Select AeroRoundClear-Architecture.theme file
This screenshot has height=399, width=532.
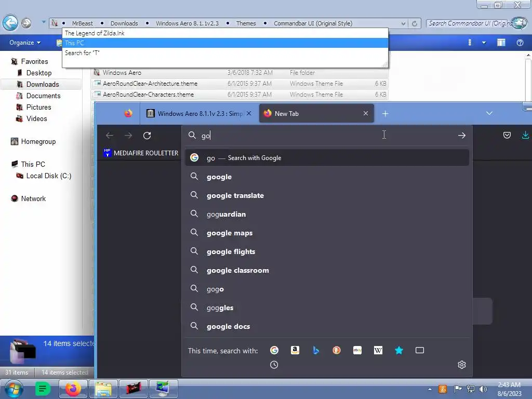coord(240,84)
